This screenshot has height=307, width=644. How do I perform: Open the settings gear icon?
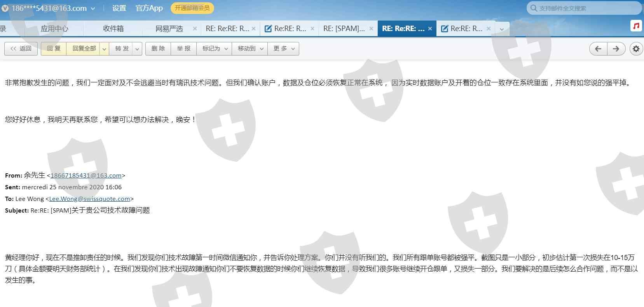636,49
